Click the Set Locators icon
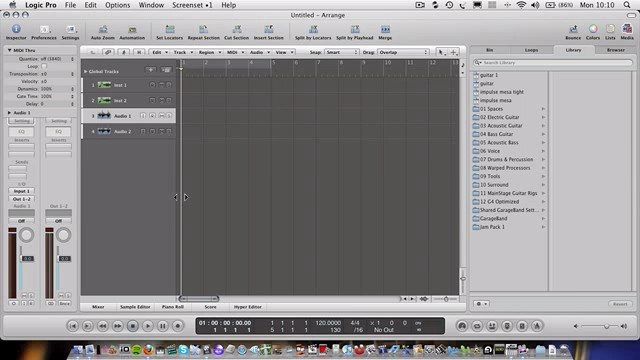This screenshot has width=640, height=360. click(x=170, y=29)
